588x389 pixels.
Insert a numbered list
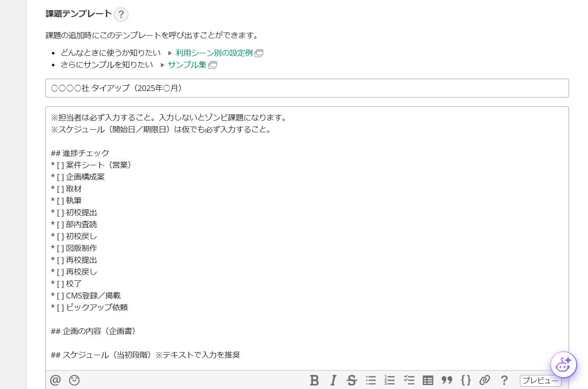(389, 380)
